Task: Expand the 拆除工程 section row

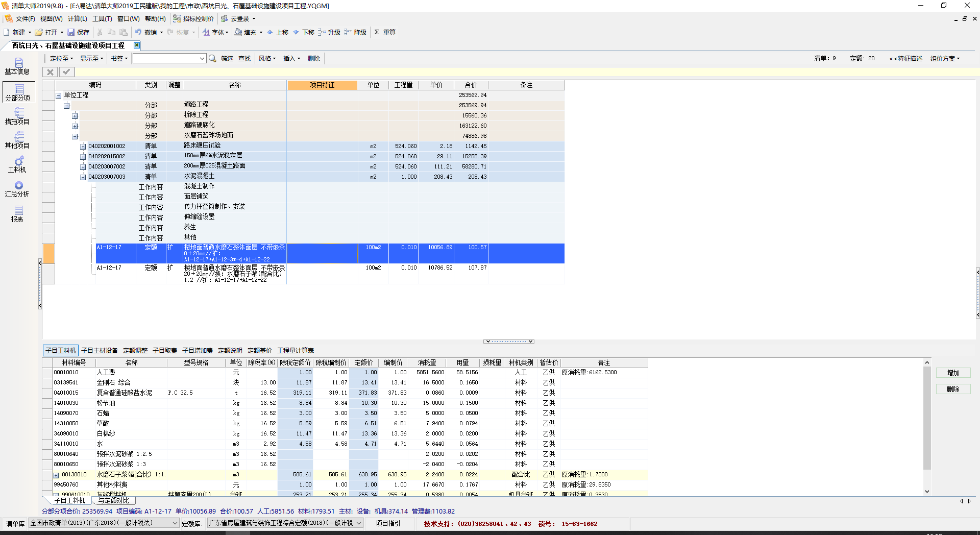Action: point(75,116)
